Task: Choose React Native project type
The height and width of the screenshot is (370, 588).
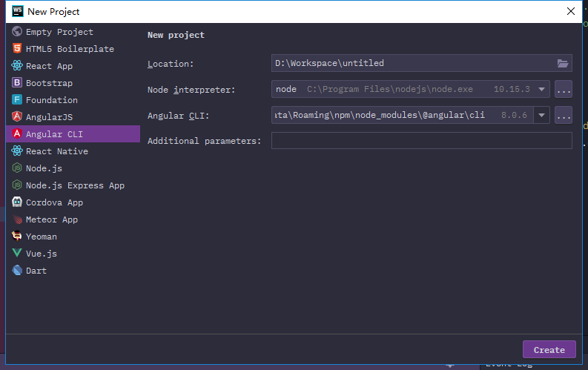Action: [x=73, y=151]
